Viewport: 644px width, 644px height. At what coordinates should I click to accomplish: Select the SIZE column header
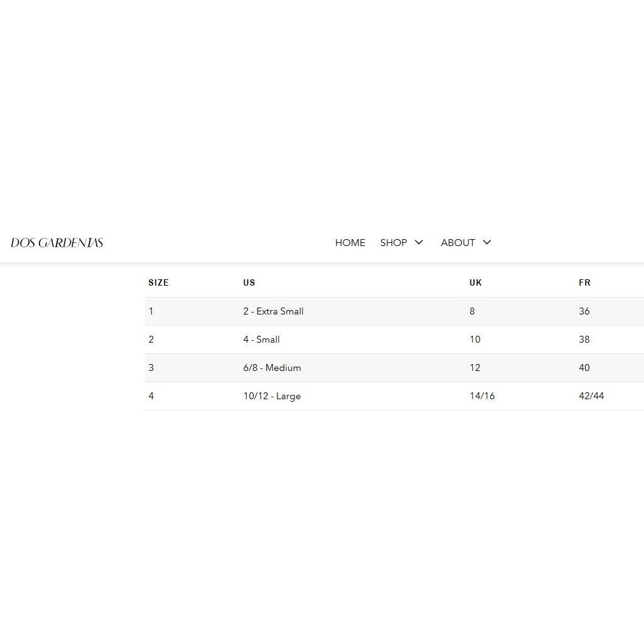(159, 282)
